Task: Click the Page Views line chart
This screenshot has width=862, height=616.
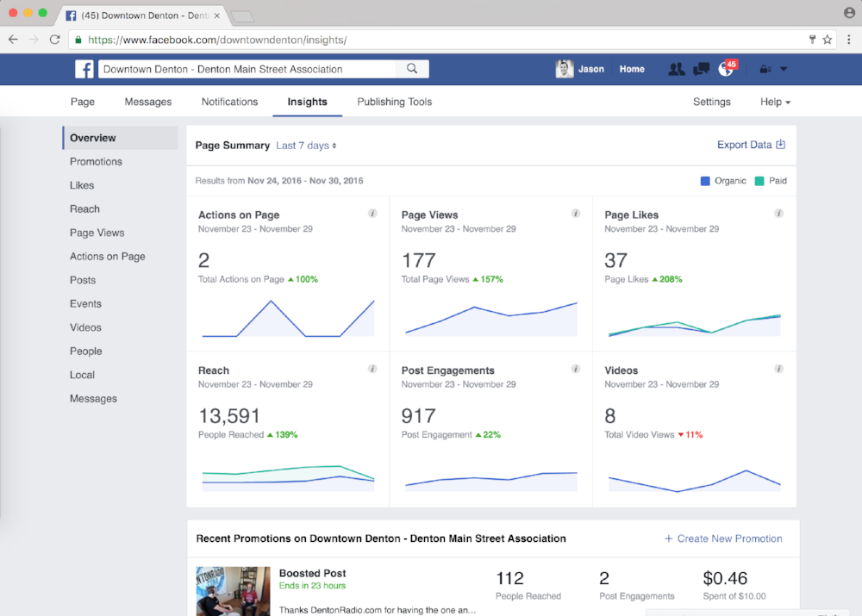Action: 491,319
